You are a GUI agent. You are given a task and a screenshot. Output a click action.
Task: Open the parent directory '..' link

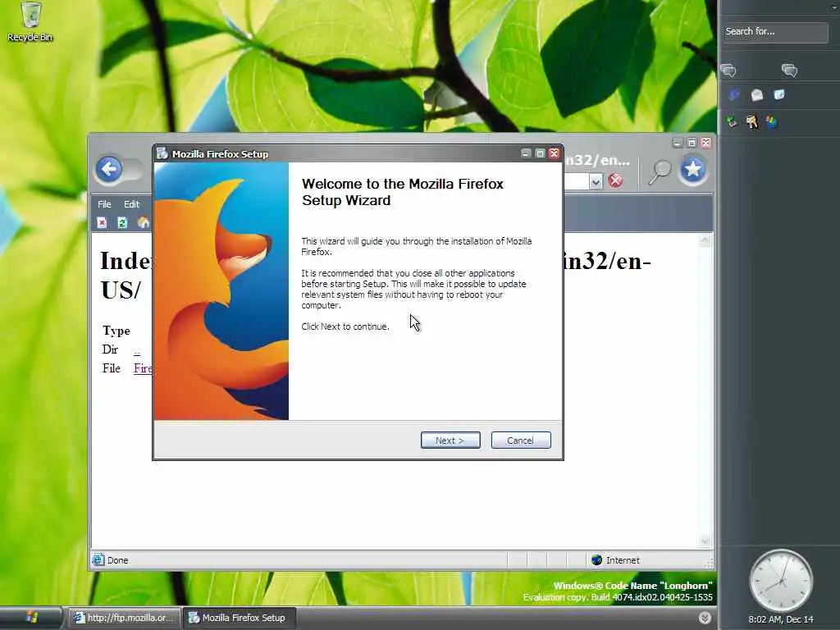pos(137,350)
